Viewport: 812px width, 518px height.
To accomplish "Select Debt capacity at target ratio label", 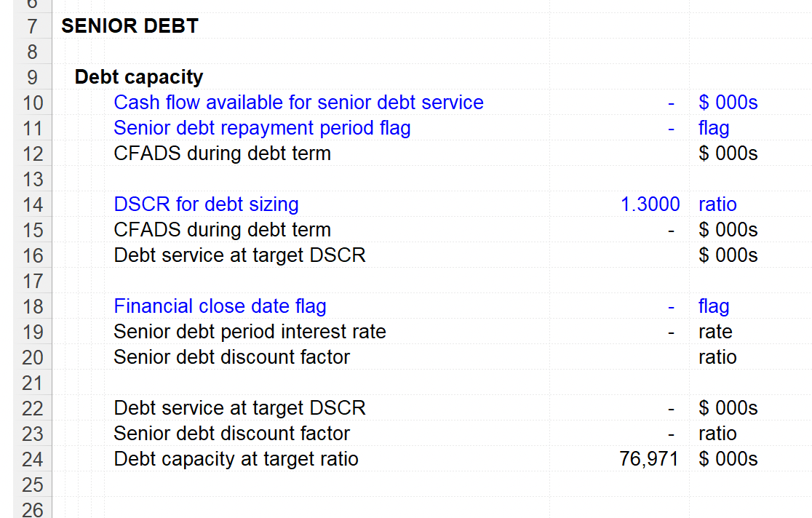I will [236, 459].
